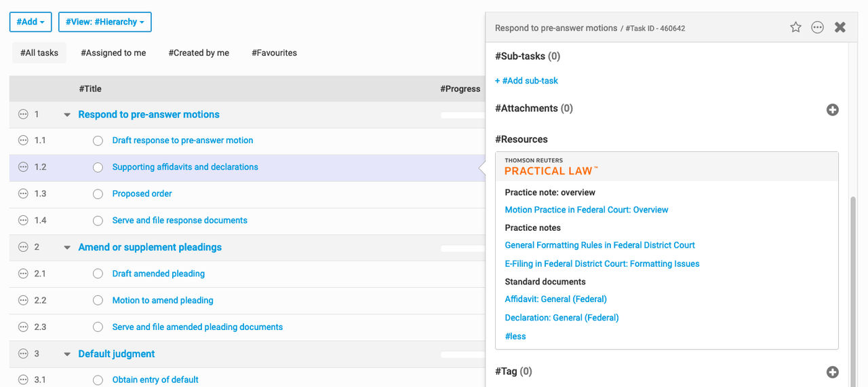Screen dimensions: 868x387
Task: Open the row menu for task 1.1
Action: coord(23,141)
